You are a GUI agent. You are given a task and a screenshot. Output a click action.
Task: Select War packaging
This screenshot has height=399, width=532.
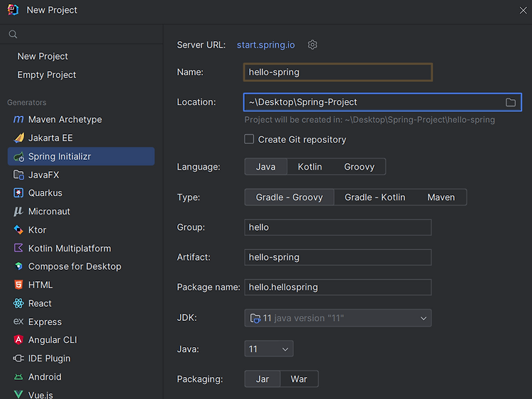(x=299, y=379)
